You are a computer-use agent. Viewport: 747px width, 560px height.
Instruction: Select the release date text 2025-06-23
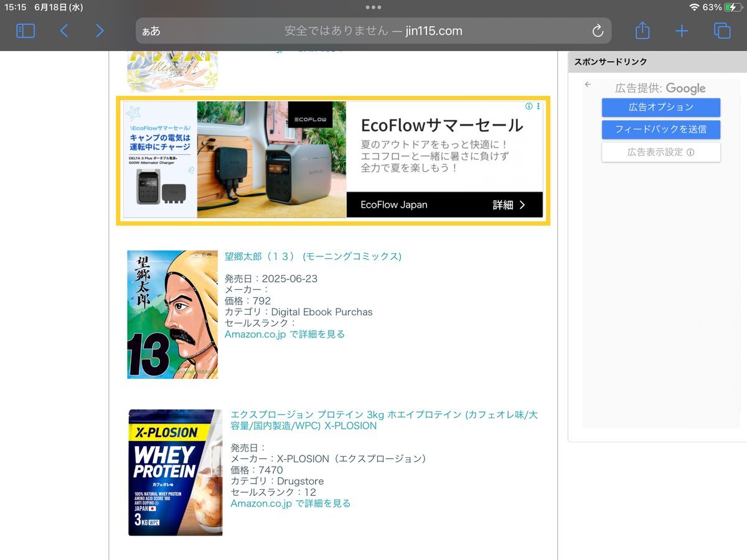(x=289, y=278)
